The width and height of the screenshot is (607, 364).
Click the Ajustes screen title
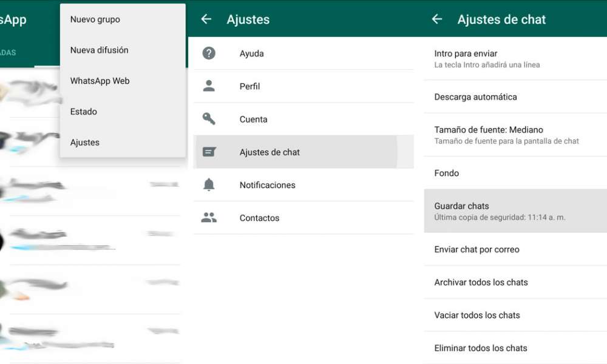click(x=248, y=19)
